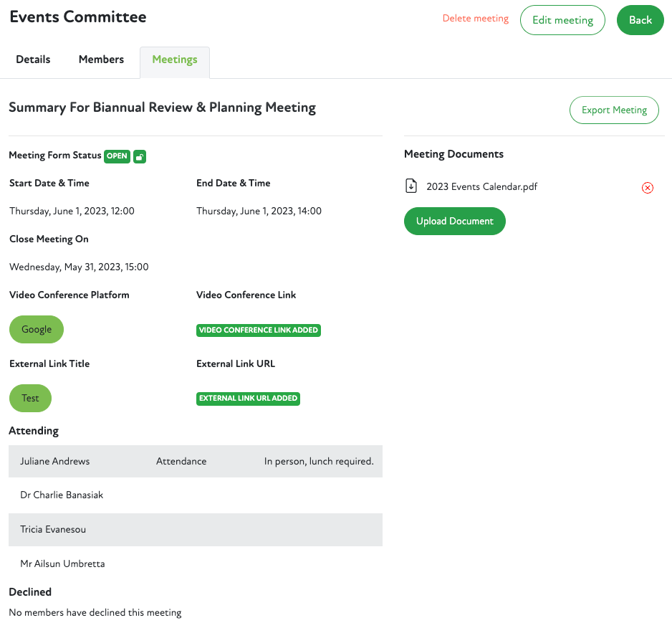Viewport: 672px width, 628px height.
Task: Select Dr Charlie Banasiak in attendee list
Action: click(x=62, y=495)
